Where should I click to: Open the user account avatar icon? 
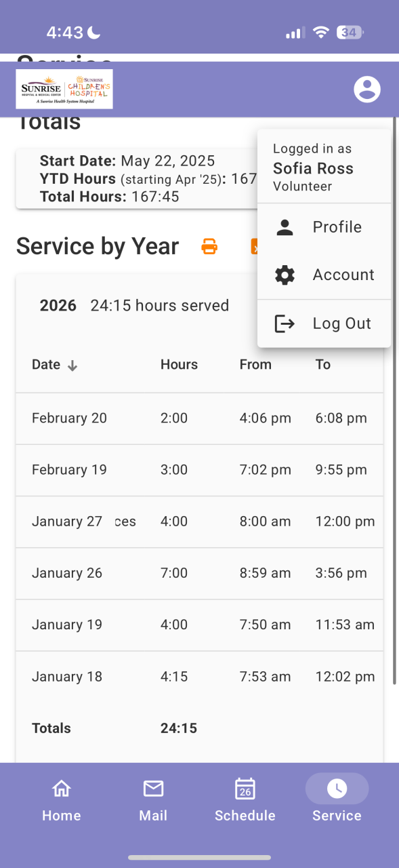[x=367, y=89]
